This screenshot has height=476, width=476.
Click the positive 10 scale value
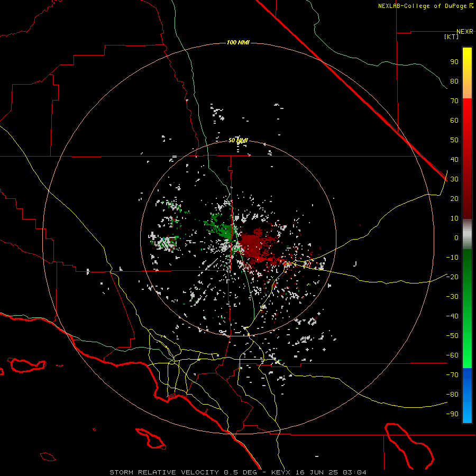point(454,218)
